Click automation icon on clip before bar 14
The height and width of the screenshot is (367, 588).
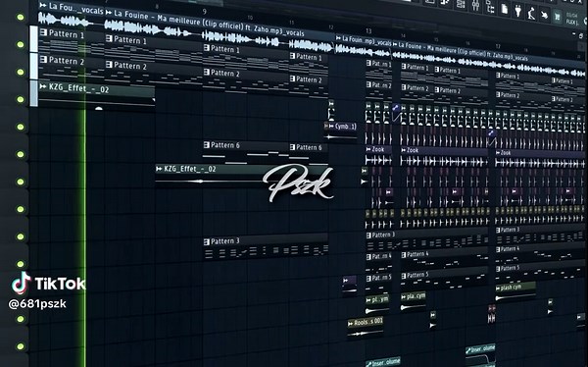coord(396,108)
